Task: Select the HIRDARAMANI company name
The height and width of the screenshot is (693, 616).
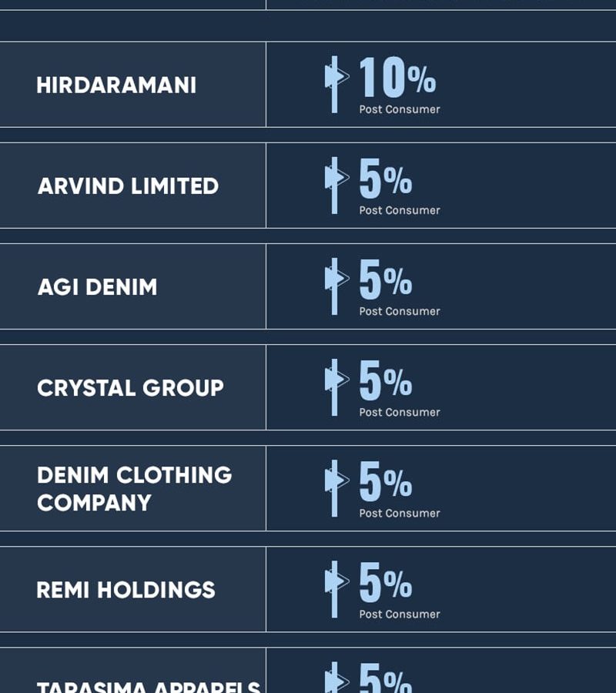Action: coord(116,85)
